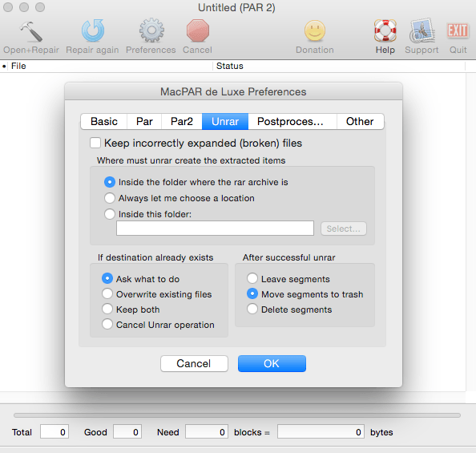The height and width of the screenshot is (453, 476).
Task: Select the Unrar tab
Action: point(225,122)
